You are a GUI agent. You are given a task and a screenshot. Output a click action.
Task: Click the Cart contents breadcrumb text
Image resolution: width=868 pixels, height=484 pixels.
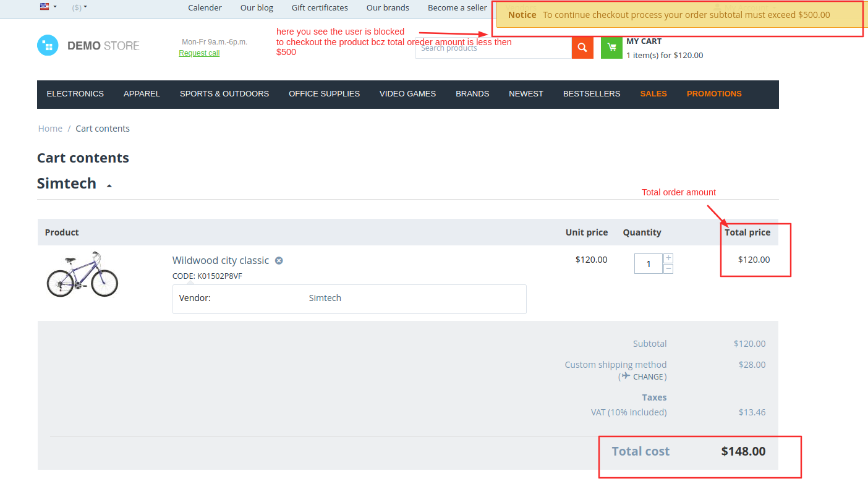point(103,129)
